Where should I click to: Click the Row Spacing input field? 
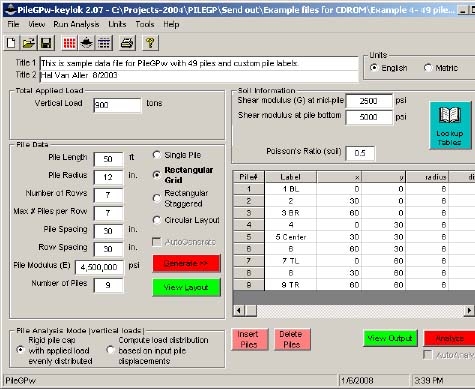pos(108,249)
